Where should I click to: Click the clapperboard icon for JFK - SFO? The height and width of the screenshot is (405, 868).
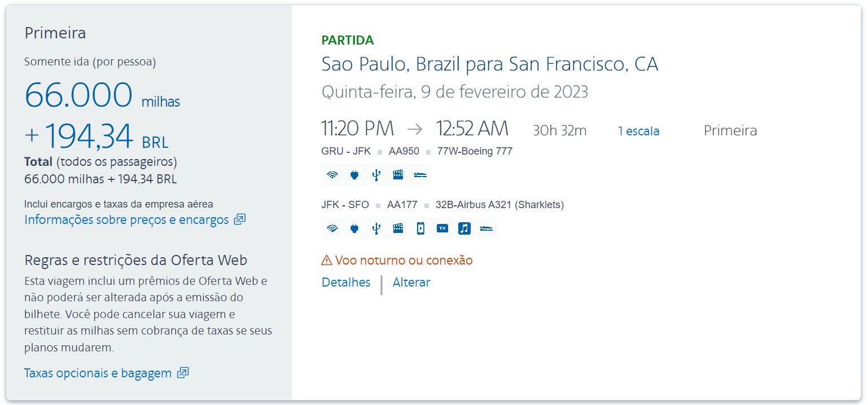[398, 228]
